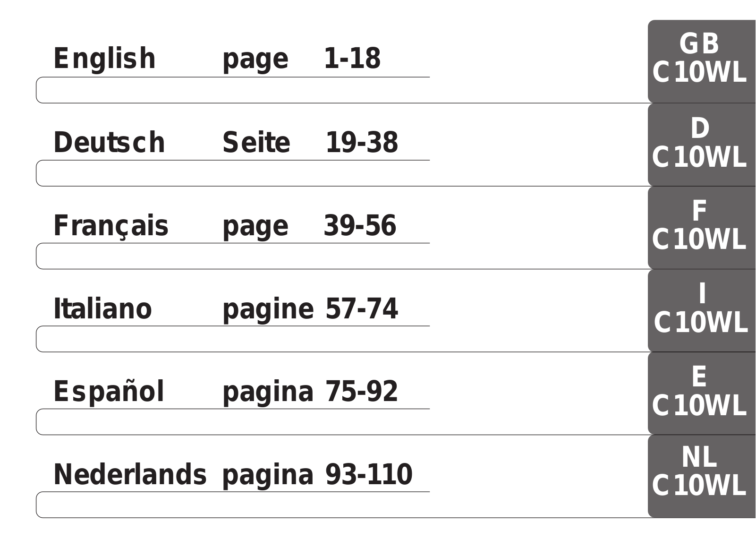Open the I C10WL tab
The image size is (756, 539).
(702, 310)
